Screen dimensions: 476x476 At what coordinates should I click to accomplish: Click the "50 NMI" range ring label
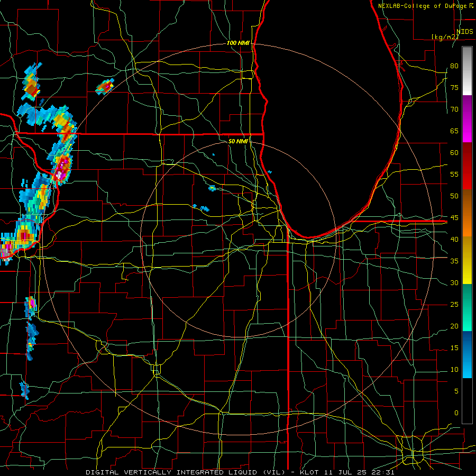pos(238,141)
